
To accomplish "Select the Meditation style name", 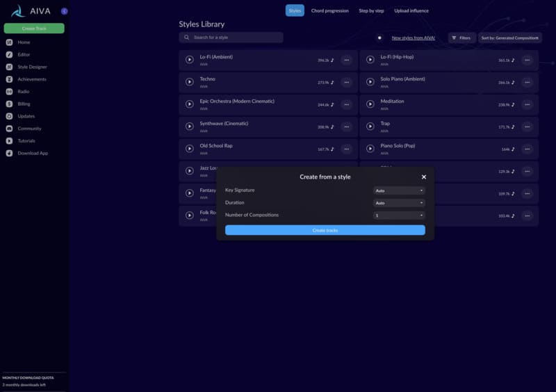I will [392, 101].
